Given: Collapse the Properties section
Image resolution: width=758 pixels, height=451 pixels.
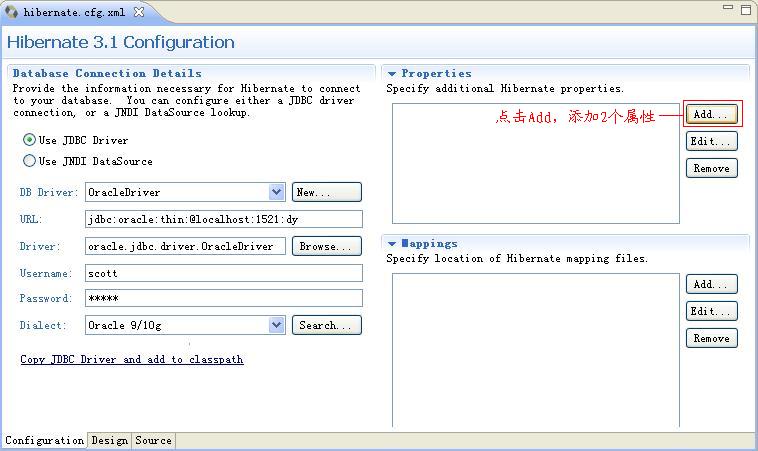Looking at the screenshot, I should 392,73.
